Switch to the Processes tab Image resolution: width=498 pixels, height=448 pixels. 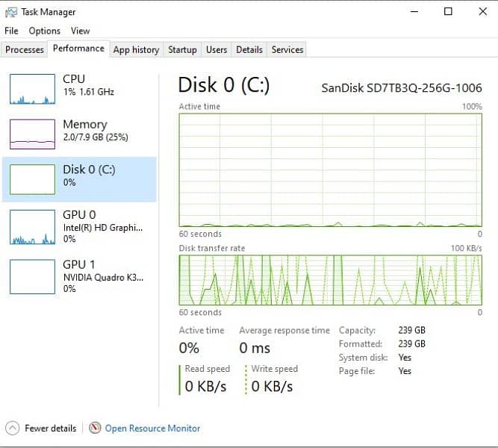pos(25,50)
